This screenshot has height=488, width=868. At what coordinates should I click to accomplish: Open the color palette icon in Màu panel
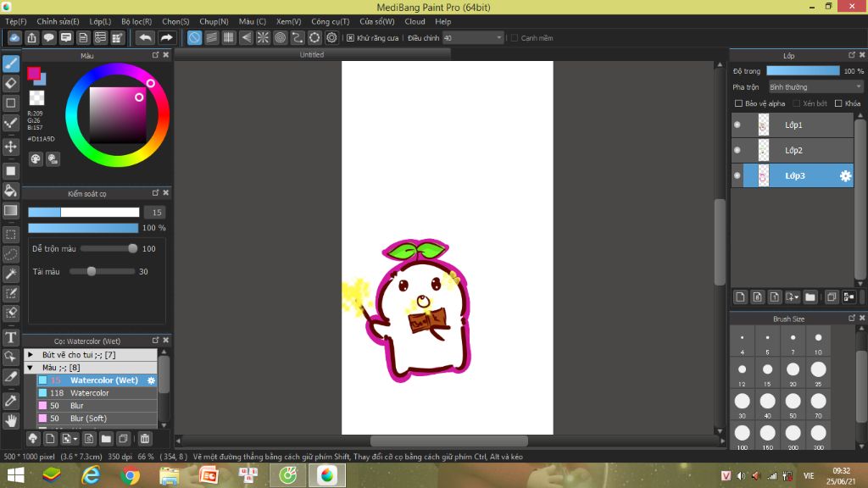coord(36,159)
